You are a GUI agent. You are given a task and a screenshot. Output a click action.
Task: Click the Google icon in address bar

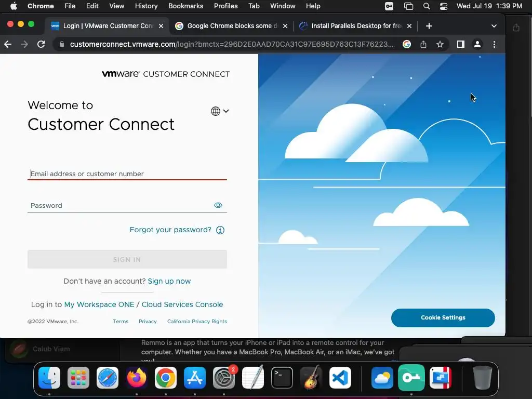click(x=406, y=44)
